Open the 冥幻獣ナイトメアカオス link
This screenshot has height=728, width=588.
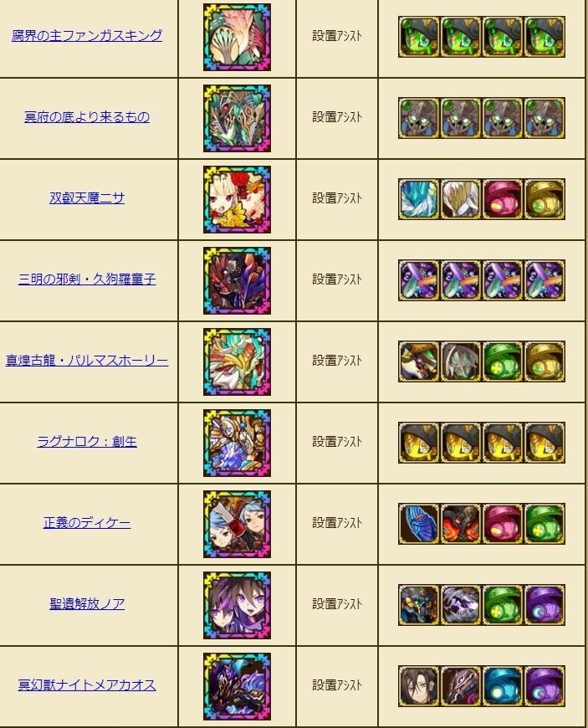(87, 685)
